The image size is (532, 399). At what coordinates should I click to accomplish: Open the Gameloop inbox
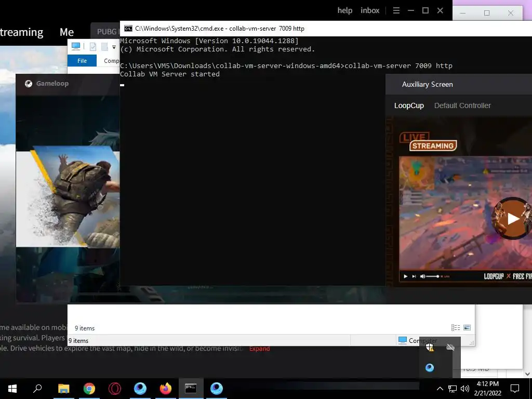[370, 10]
